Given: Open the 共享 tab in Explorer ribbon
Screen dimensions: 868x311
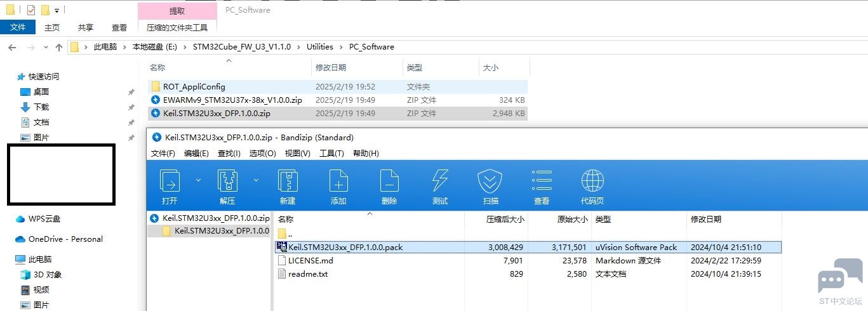Looking at the screenshot, I should 86,27.
